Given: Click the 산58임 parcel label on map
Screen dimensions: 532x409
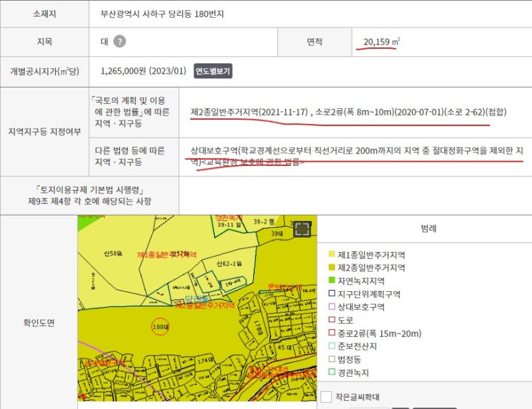Looking at the screenshot, I should (113, 253).
